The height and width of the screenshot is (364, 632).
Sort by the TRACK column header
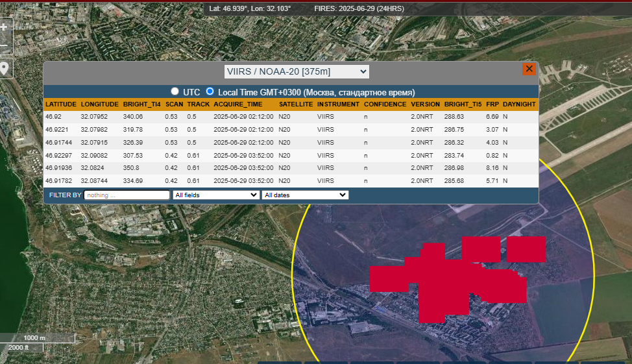(x=199, y=104)
